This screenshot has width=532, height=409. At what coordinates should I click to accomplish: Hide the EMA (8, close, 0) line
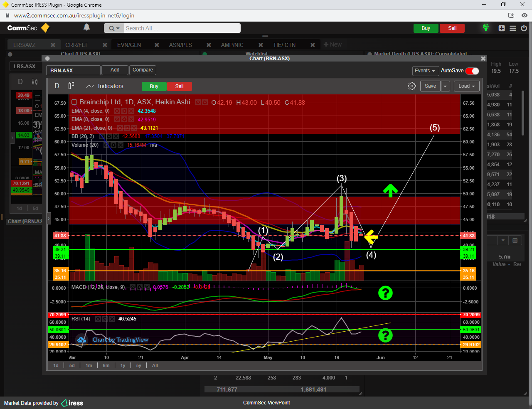coord(117,119)
